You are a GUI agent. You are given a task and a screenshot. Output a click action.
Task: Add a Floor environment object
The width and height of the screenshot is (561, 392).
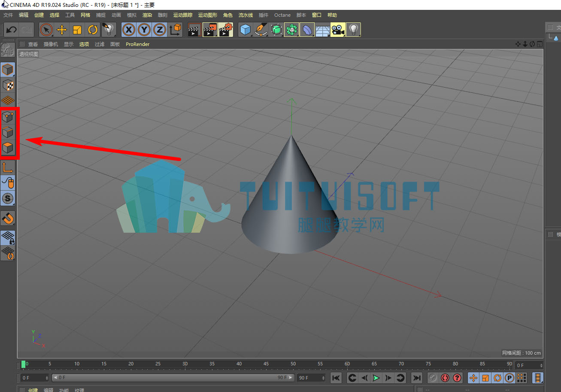[322, 30]
